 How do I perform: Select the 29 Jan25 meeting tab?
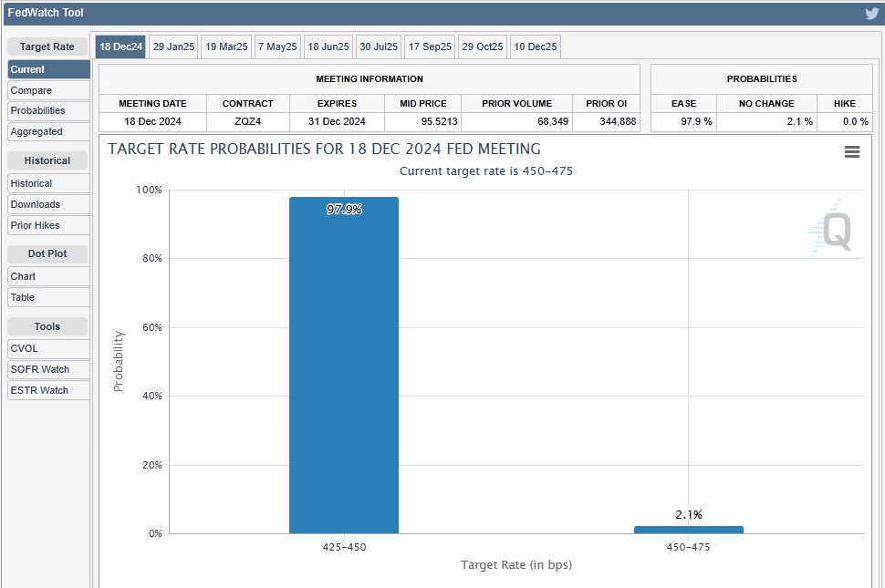[x=173, y=46]
